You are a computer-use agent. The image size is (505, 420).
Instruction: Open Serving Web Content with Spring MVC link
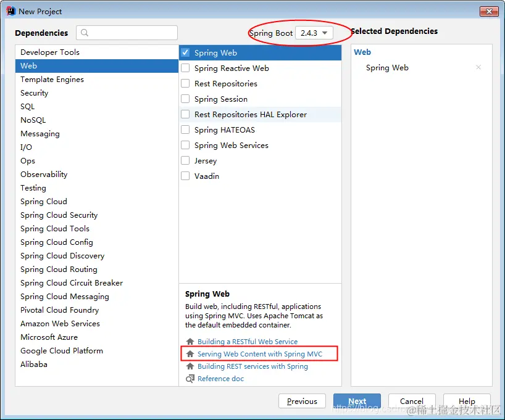(259, 354)
